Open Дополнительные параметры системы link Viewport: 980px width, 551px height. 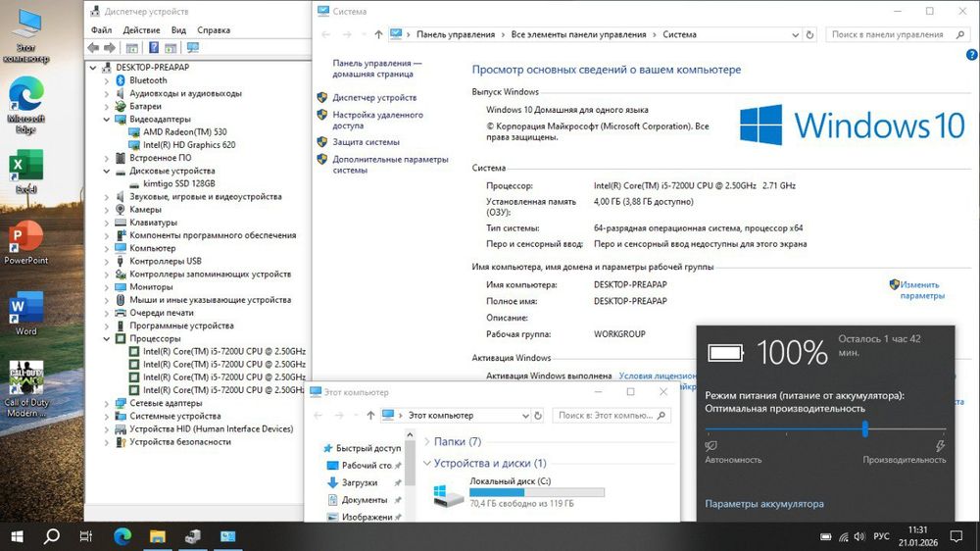[390, 165]
